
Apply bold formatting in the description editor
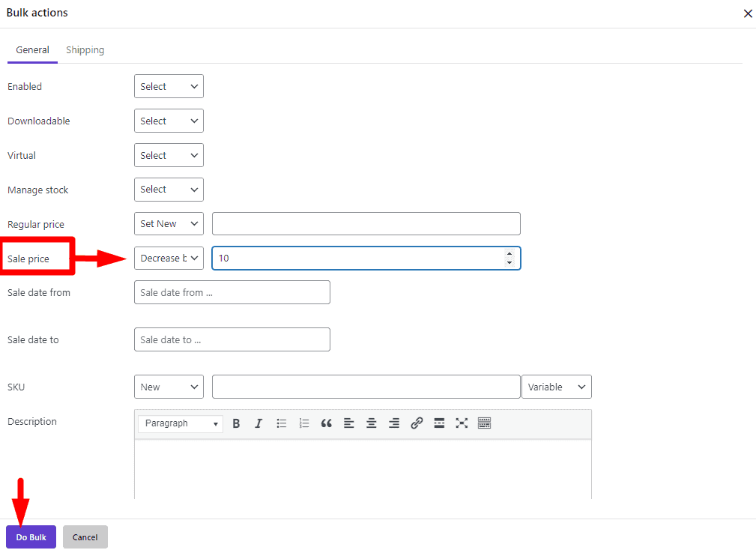point(236,423)
